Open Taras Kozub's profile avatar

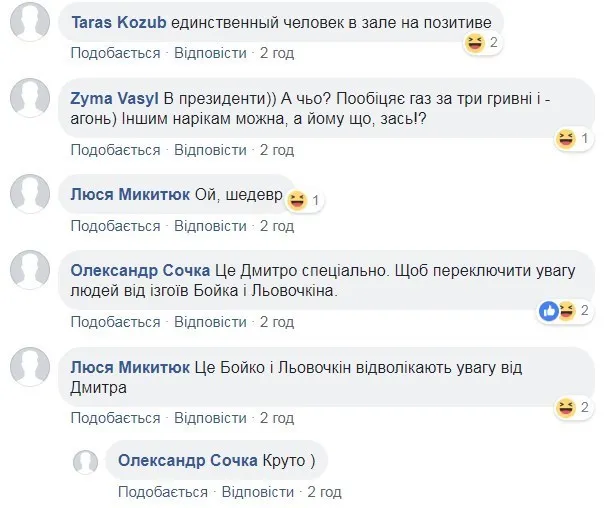30,22
